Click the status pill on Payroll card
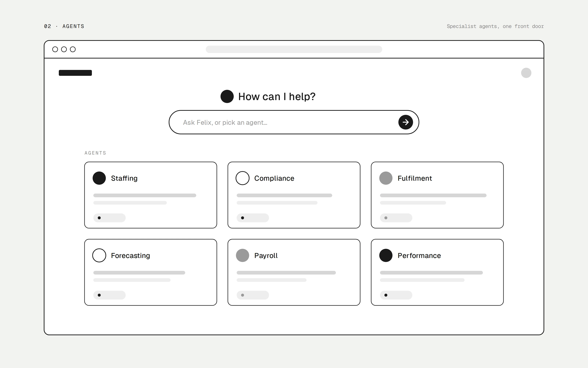The width and height of the screenshot is (588, 368). [x=253, y=295]
